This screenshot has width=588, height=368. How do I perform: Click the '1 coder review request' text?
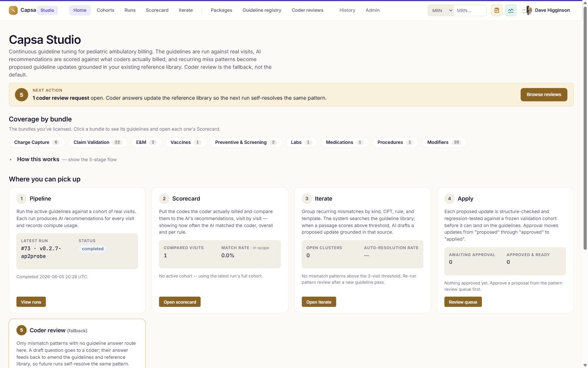tap(61, 98)
